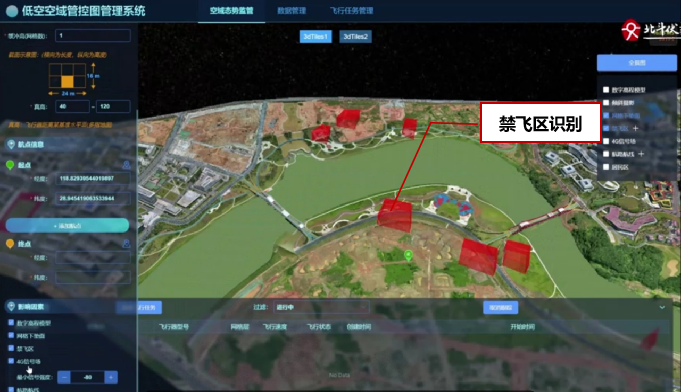
Task: Select the 3dTiles1 button
Action: point(316,36)
